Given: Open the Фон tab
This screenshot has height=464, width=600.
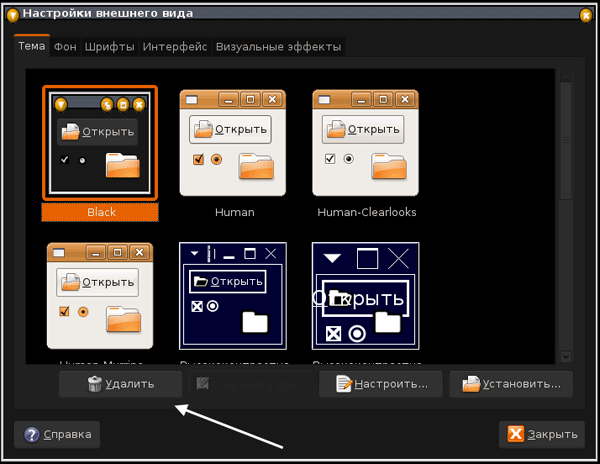Looking at the screenshot, I should pyautogui.click(x=65, y=47).
